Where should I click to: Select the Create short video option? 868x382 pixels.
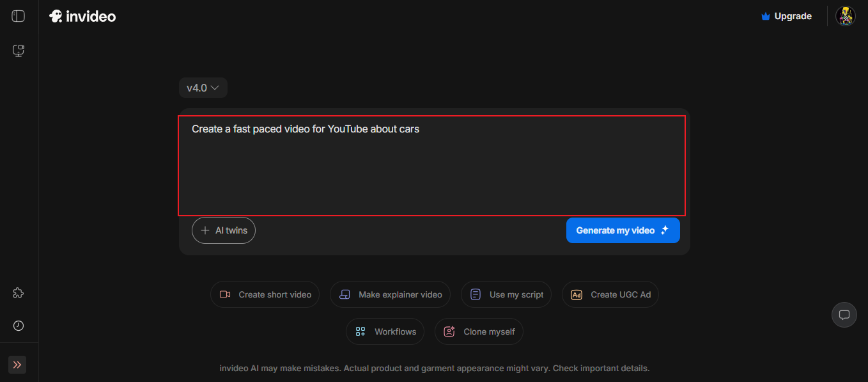pos(265,294)
